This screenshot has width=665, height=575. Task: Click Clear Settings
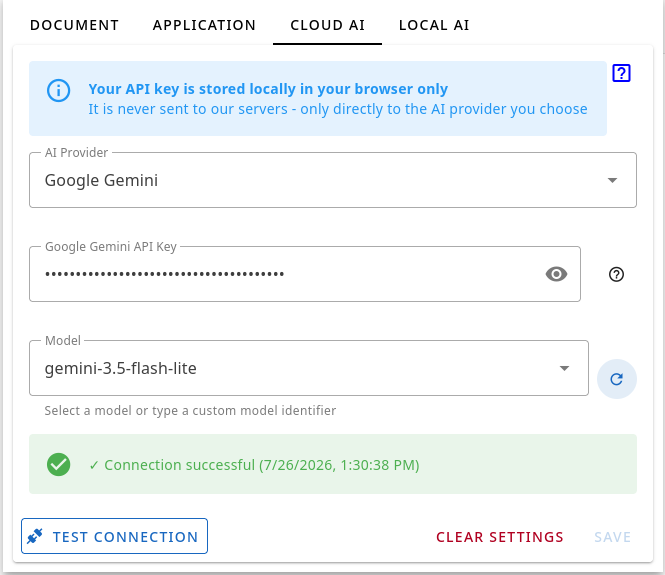tap(500, 537)
